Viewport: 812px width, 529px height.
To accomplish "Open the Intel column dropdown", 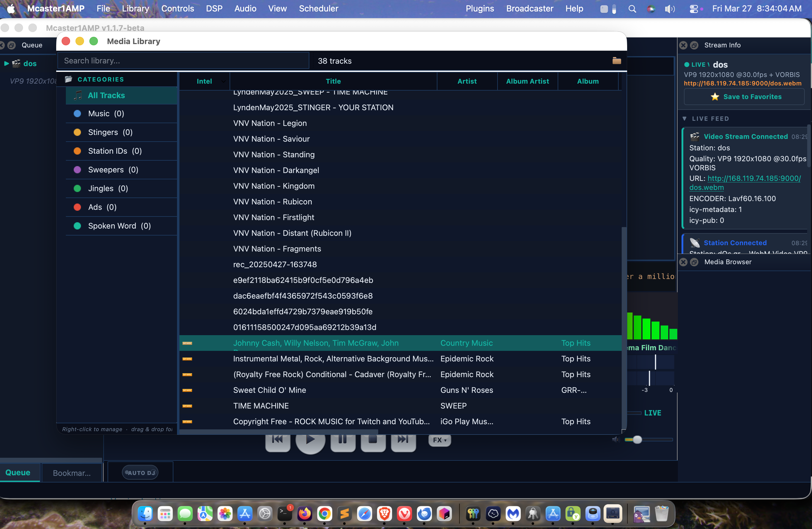I will 223,82.
